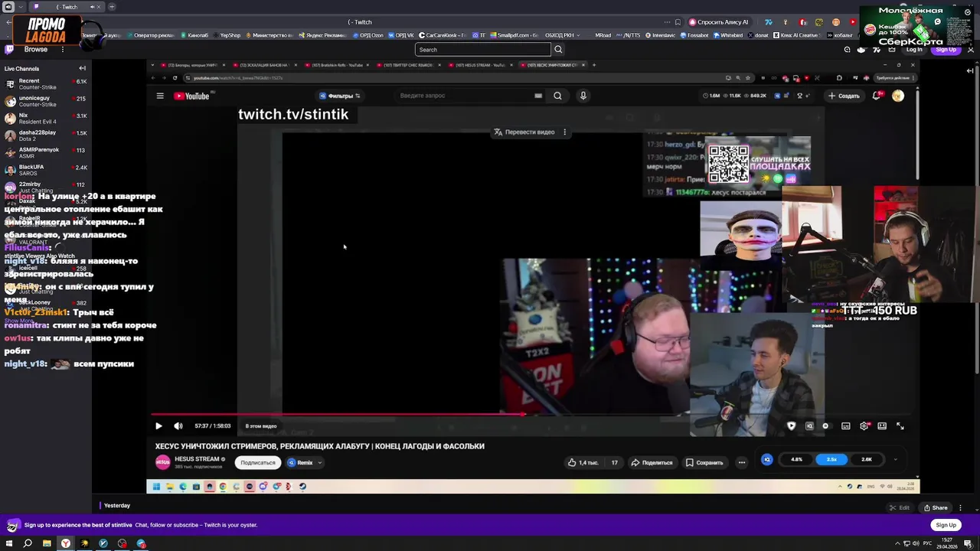Click the В этом видео chapter label
Image resolution: width=980 pixels, height=551 pixels.
click(x=261, y=426)
